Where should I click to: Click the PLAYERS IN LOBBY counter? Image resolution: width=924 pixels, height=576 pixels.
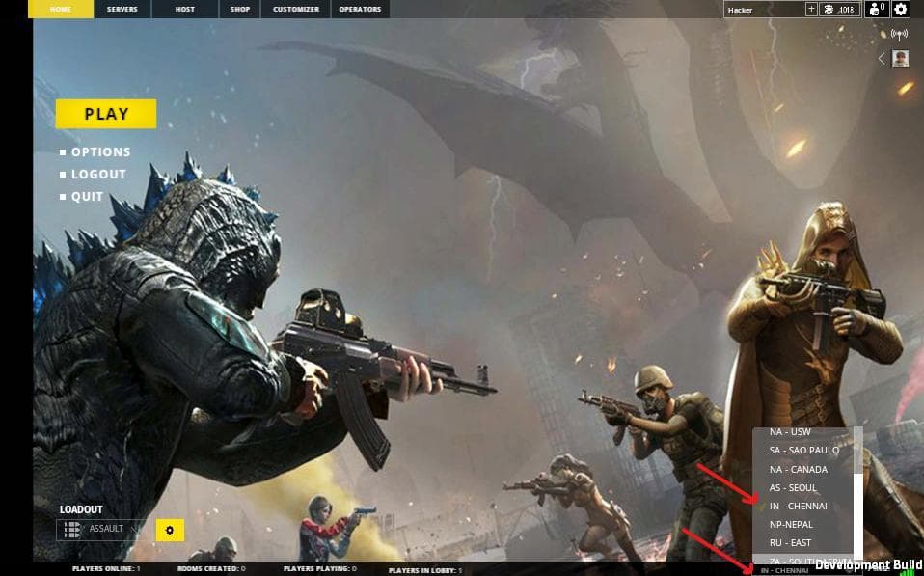425,571
